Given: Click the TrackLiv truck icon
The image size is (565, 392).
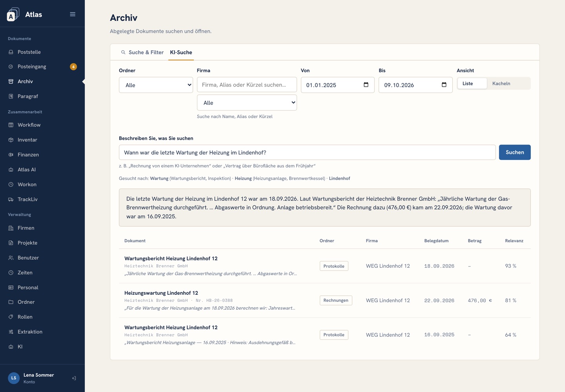Looking at the screenshot, I should point(11,200).
